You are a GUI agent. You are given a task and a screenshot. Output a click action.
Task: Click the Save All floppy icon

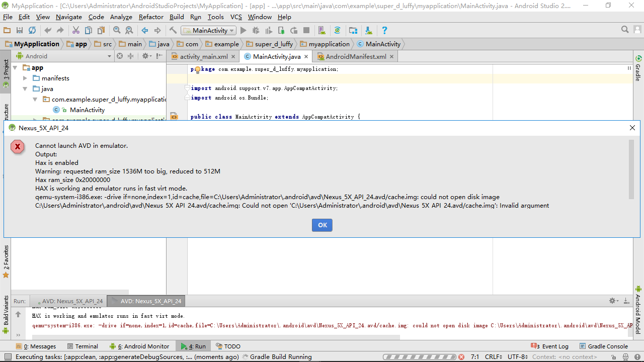point(20,31)
